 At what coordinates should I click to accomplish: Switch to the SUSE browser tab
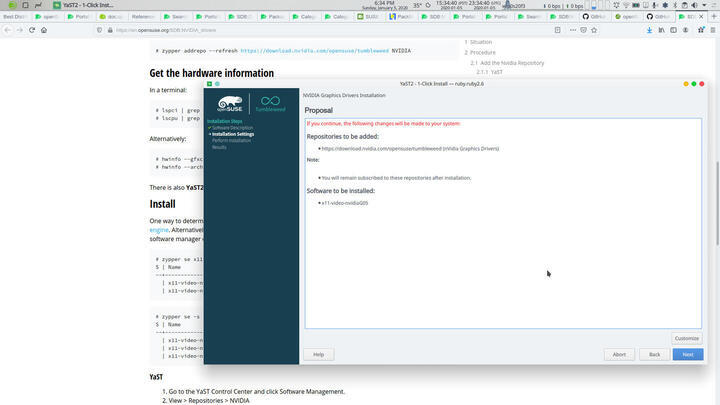pos(370,17)
